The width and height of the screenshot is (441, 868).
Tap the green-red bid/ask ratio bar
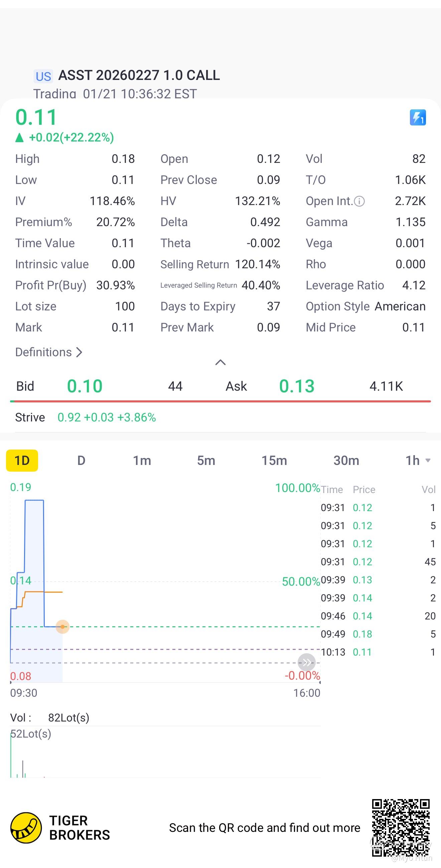coord(220,401)
